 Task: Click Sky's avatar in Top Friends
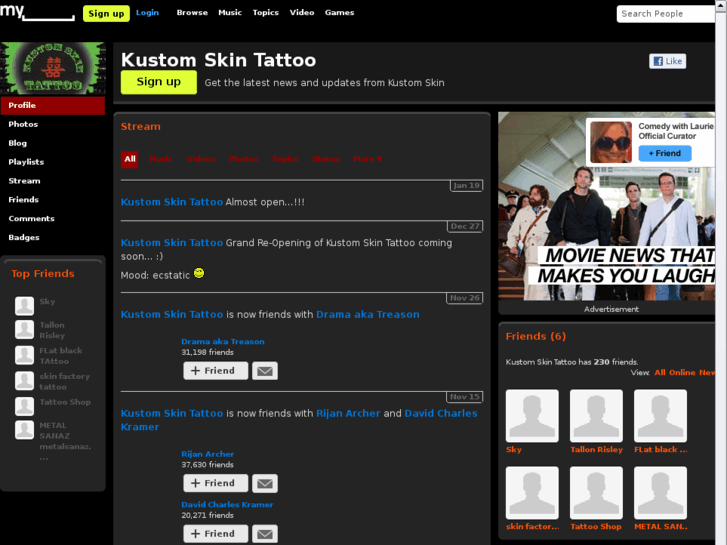point(24,306)
